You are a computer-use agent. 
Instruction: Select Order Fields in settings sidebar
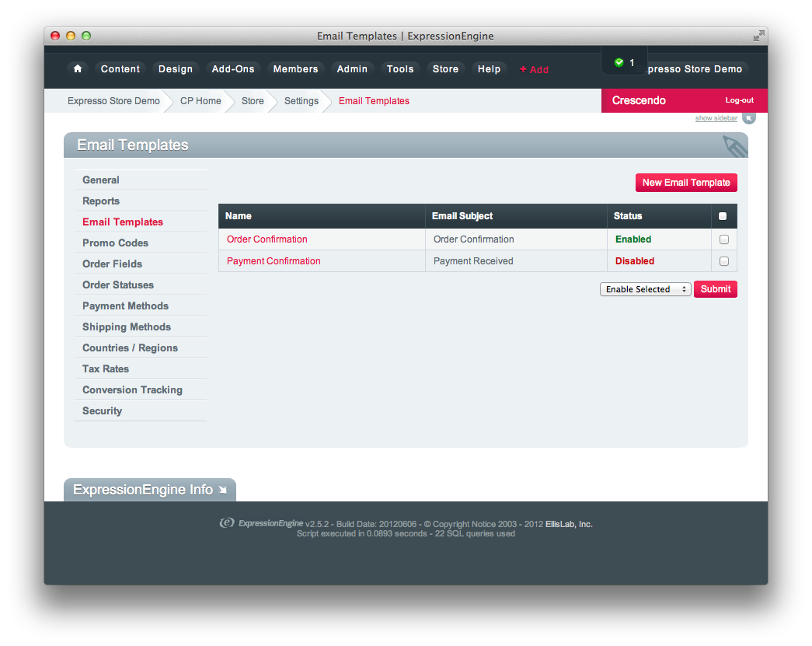point(141,264)
